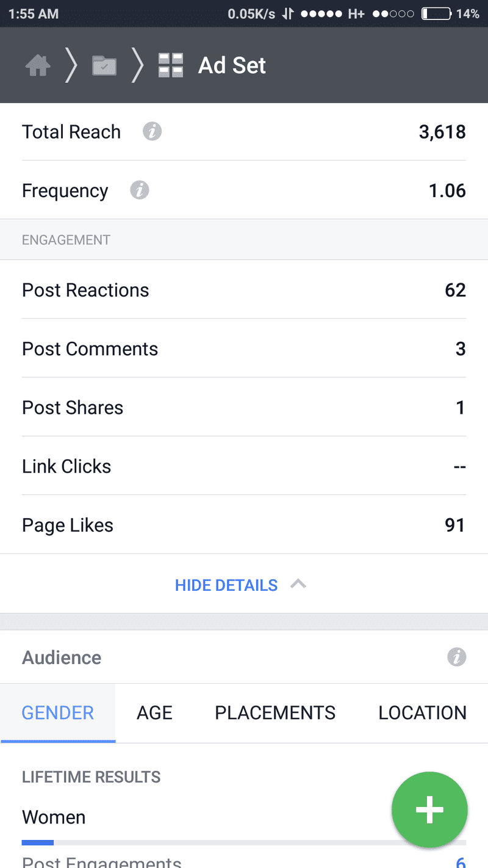488x868 pixels.
Task: Tap the Ad Set grid icon
Action: 171,65
